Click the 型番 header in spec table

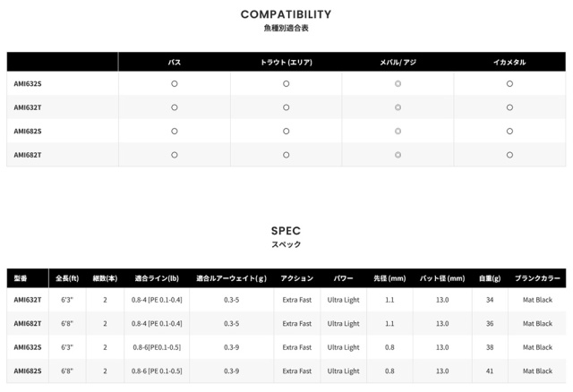(21, 278)
